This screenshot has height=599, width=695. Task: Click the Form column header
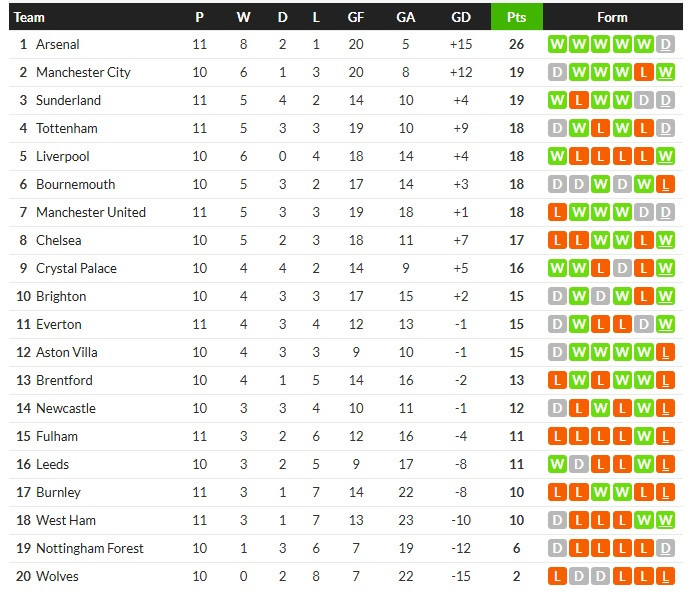click(612, 17)
